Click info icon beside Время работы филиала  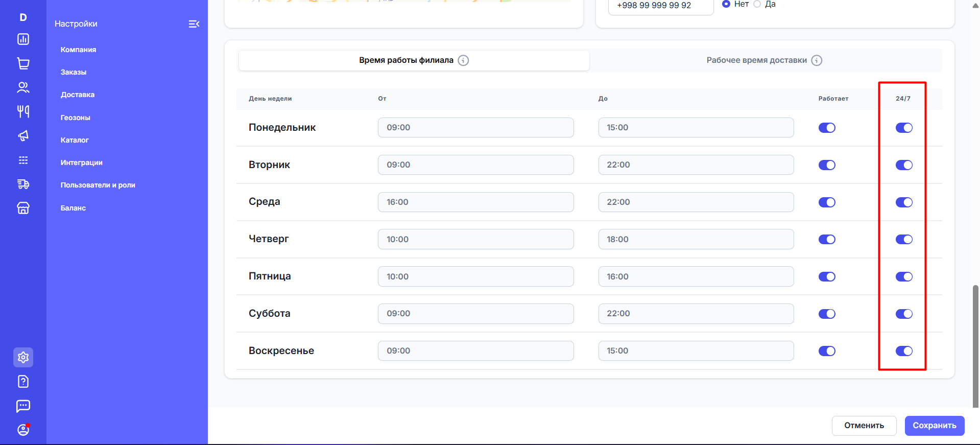(463, 60)
